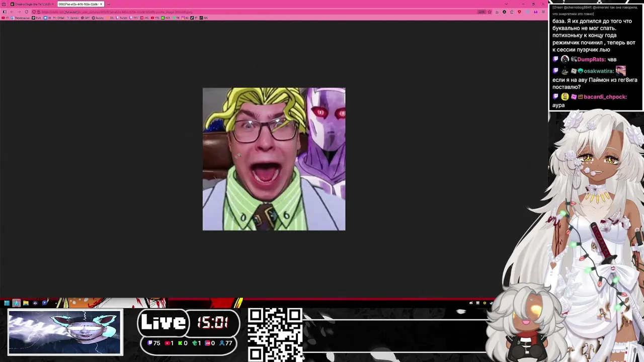This screenshot has height=362, width=644.
Task: Open File Explorer folder on taskbar
Action: click(26, 303)
